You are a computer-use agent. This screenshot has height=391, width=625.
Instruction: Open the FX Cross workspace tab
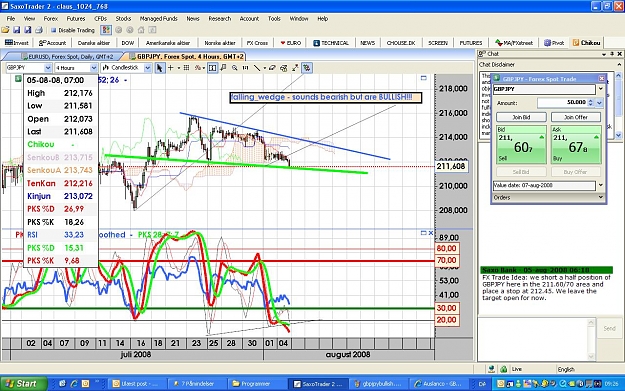pyautogui.click(x=257, y=43)
